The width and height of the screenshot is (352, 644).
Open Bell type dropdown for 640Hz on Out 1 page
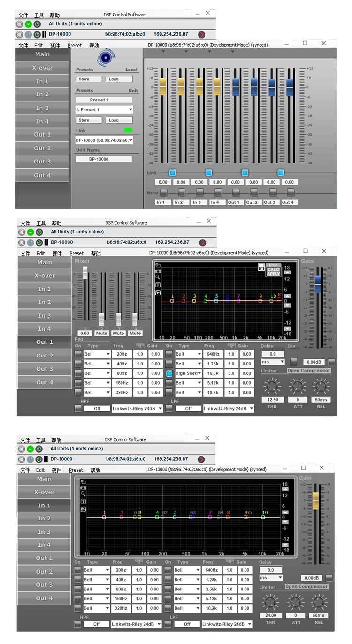[x=189, y=354]
